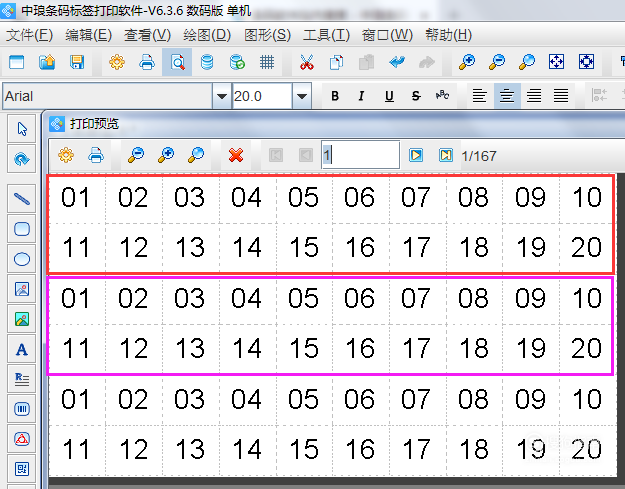Cut selection with scissors icon
Viewport: 625px width, 489px height.
[x=307, y=62]
